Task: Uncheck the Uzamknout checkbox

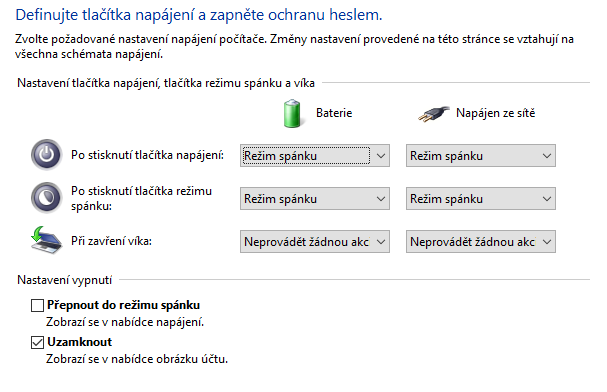Action: 37,342
